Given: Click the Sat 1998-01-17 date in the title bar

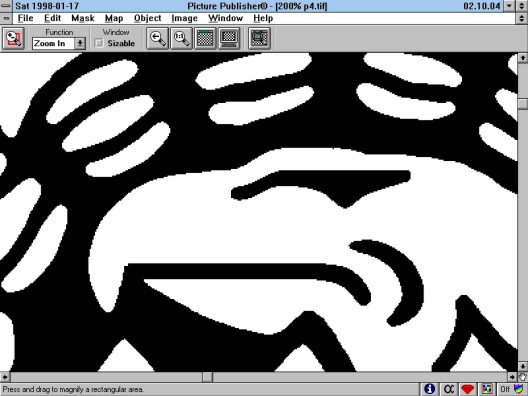Looking at the screenshot, I should click(47, 6).
